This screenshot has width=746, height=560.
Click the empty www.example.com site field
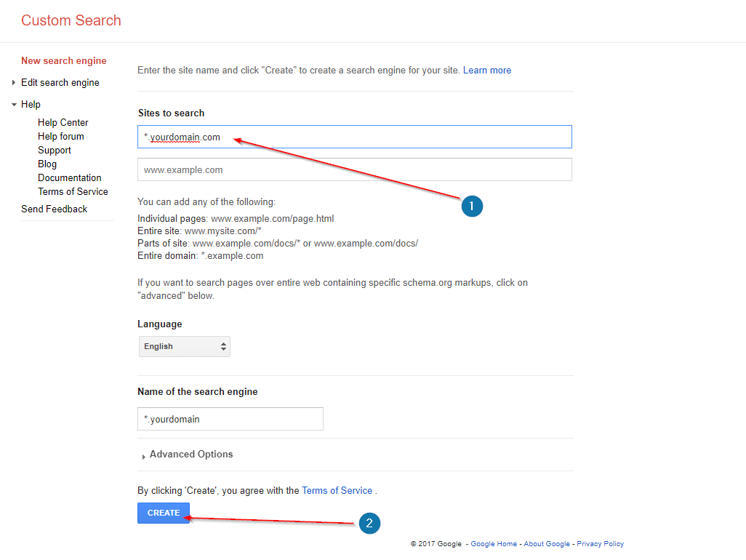(354, 170)
